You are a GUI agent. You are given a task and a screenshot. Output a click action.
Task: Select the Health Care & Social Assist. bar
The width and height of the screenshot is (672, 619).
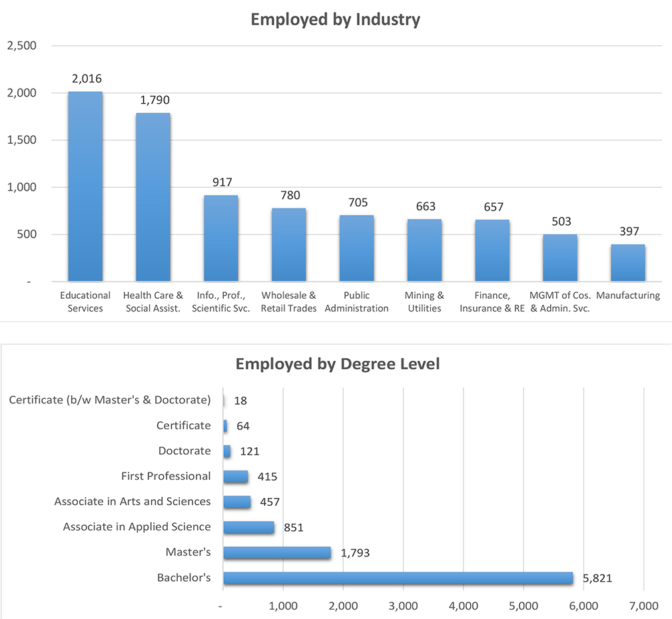[153, 196]
